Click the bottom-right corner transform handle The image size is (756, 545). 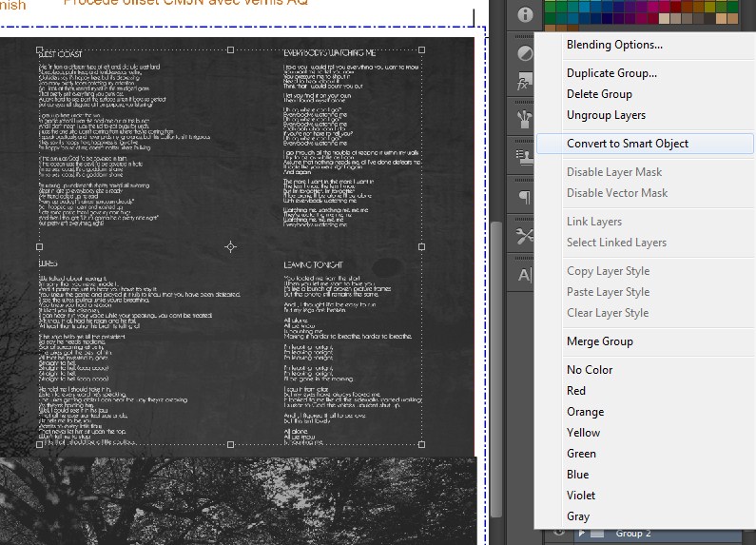422,444
